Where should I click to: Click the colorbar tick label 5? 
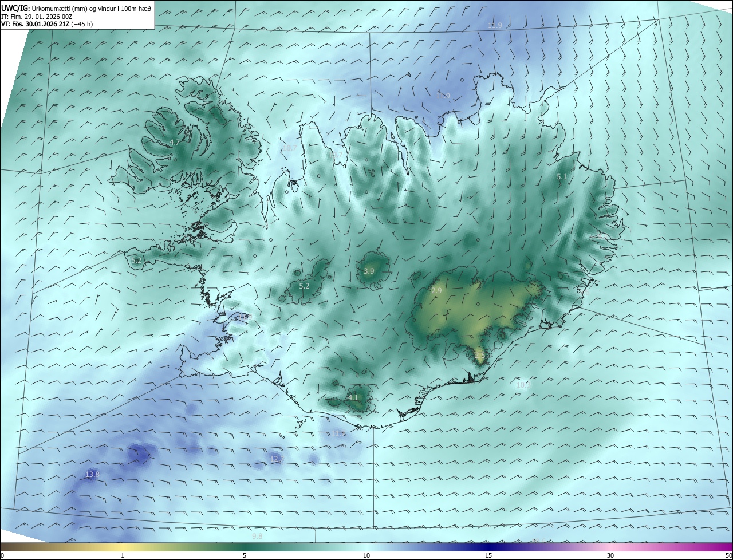click(245, 556)
